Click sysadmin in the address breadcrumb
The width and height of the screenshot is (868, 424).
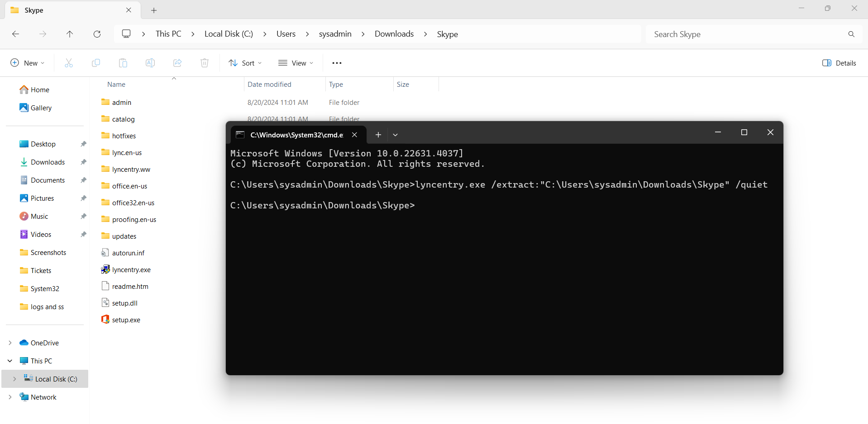(x=335, y=34)
